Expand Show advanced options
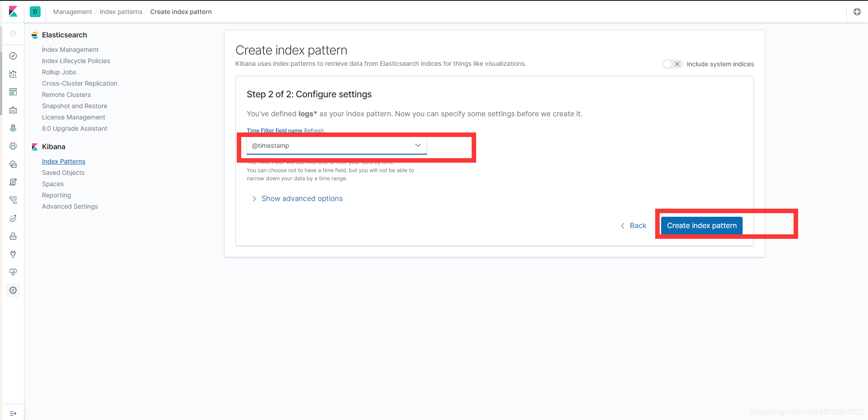 point(297,199)
